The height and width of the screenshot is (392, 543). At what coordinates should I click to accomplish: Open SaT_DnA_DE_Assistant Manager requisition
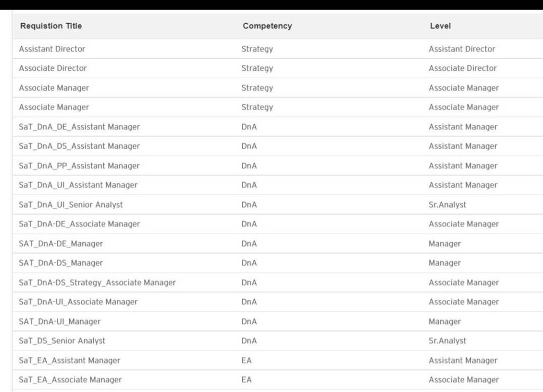click(79, 127)
